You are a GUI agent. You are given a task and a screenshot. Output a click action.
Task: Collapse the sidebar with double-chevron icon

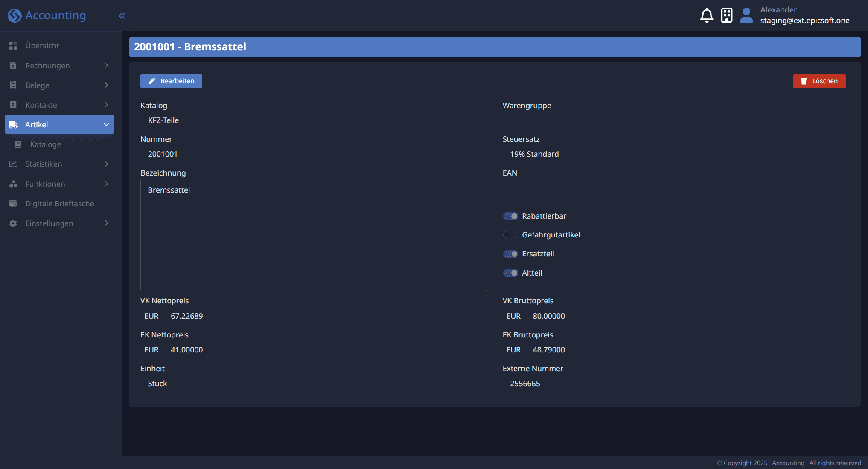coord(122,16)
